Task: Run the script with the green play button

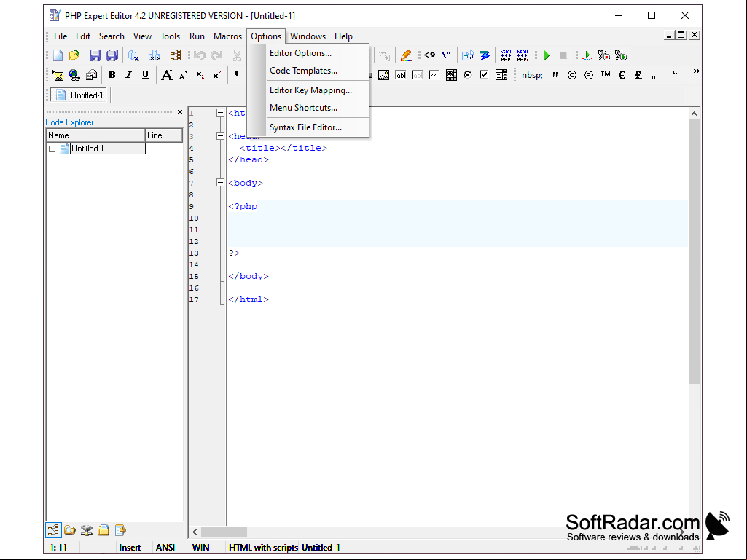Action: 547,56
